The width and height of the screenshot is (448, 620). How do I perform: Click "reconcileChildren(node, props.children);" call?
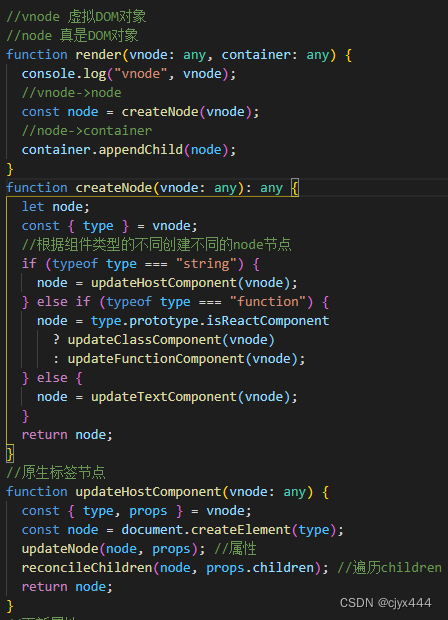pyautogui.click(x=175, y=568)
